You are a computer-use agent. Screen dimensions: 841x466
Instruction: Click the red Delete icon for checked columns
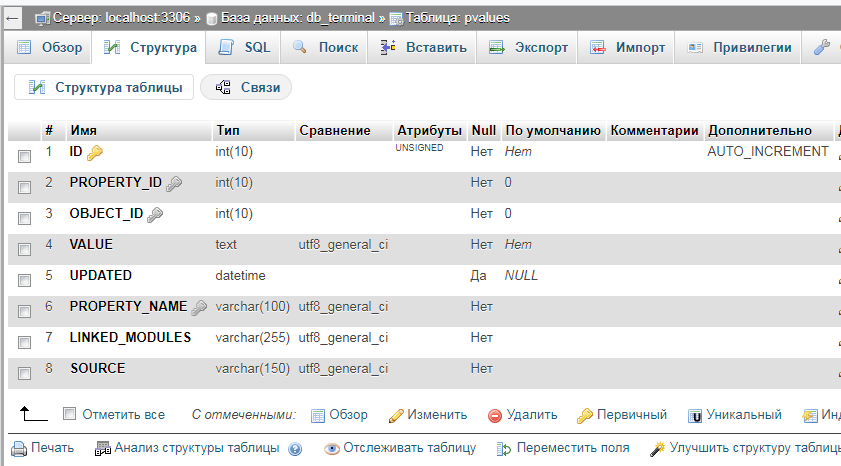click(x=495, y=415)
